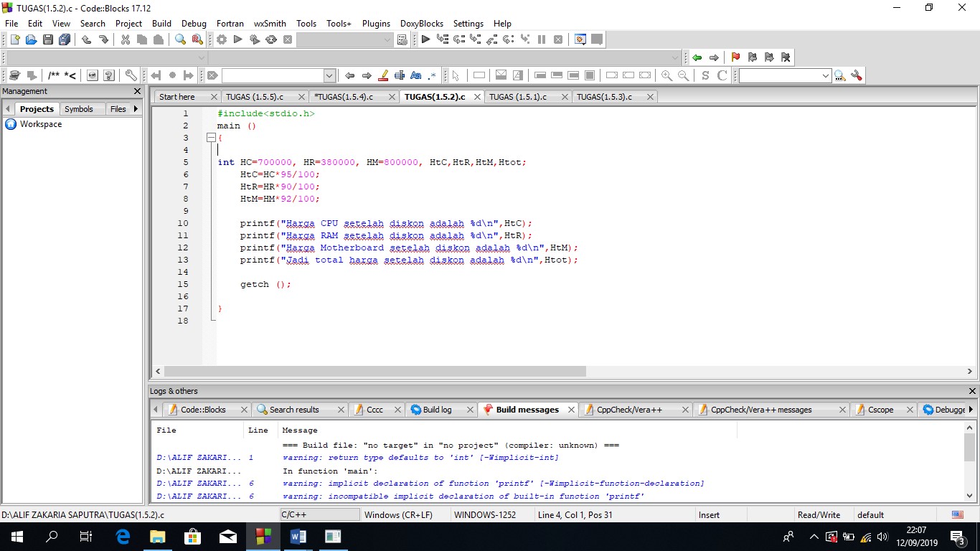980x551 pixels.
Task: Close the TUGAS(1.5.2).c editor tab
Action: coord(477,97)
